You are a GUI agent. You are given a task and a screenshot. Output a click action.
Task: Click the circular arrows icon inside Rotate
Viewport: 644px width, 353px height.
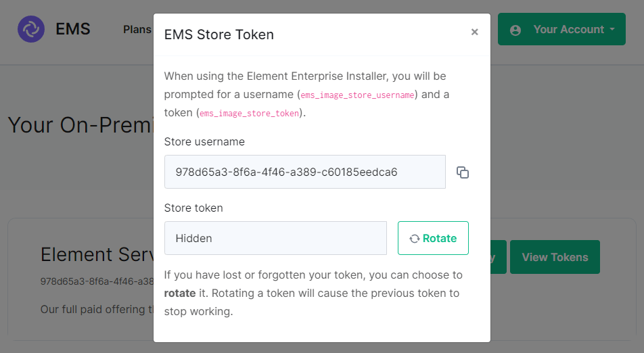pyautogui.click(x=415, y=239)
